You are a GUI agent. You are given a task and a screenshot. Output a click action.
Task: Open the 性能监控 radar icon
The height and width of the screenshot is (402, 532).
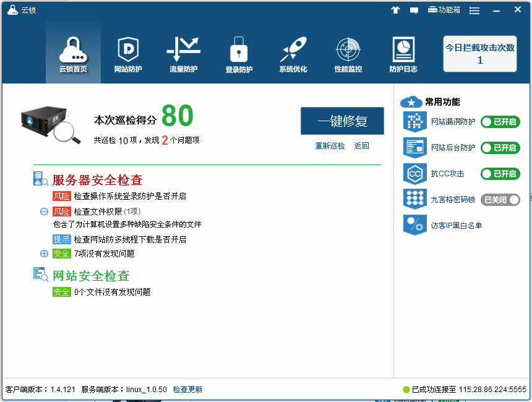(x=348, y=50)
